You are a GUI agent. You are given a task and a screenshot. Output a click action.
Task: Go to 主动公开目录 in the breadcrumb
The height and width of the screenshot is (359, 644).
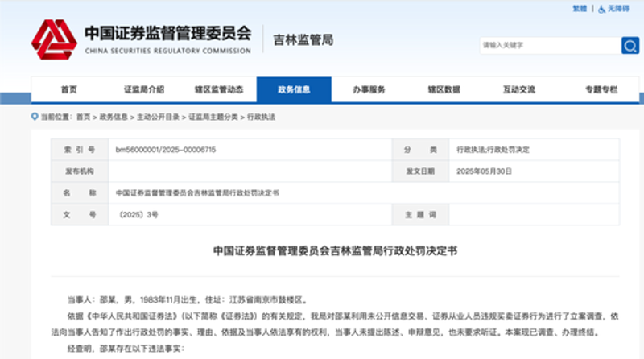click(x=158, y=117)
